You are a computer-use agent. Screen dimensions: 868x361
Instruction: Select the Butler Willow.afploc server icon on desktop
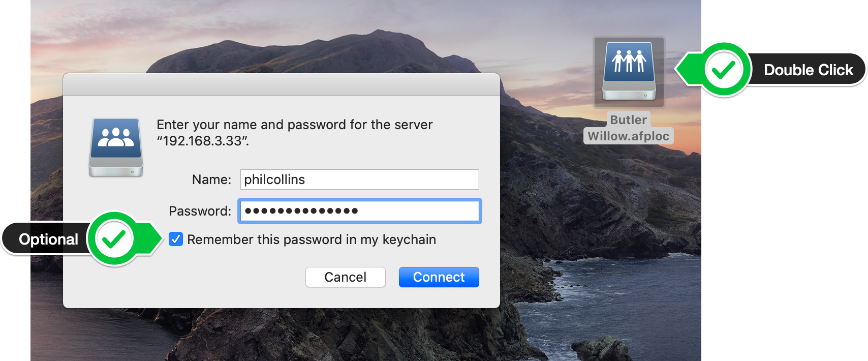(x=629, y=72)
